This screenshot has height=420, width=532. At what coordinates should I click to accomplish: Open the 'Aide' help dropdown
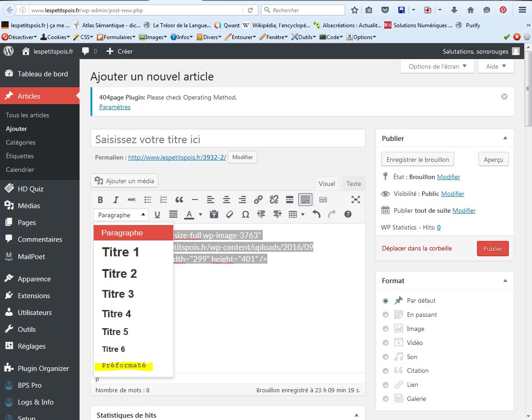coord(496,66)
